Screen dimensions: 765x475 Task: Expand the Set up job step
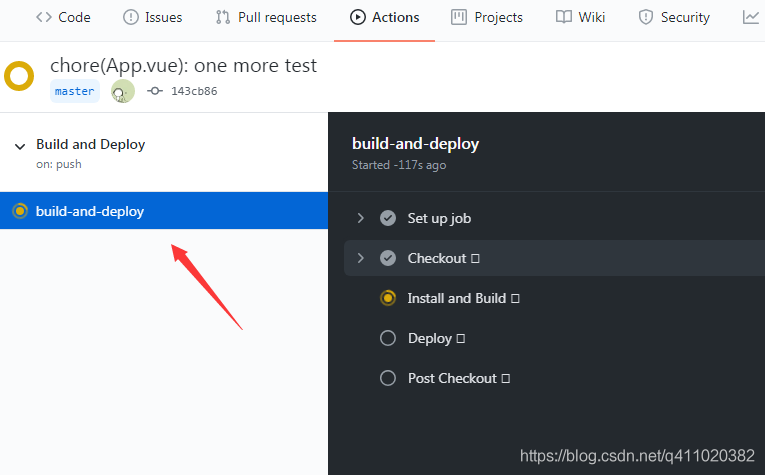361,218
